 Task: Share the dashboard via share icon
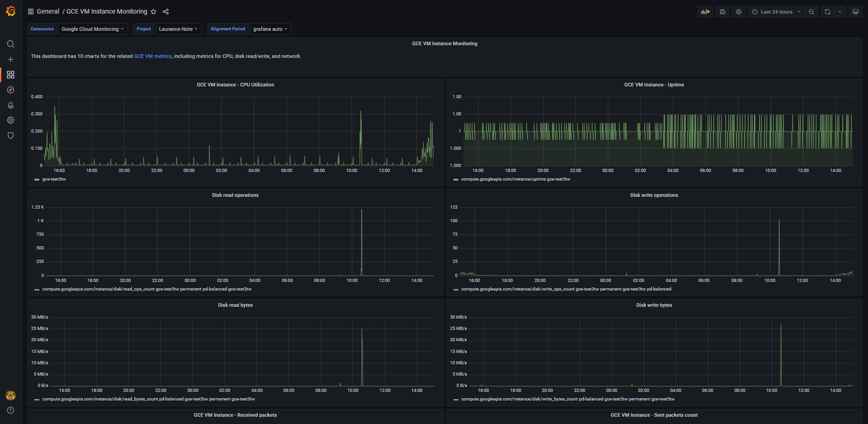[x=166, y=12]
